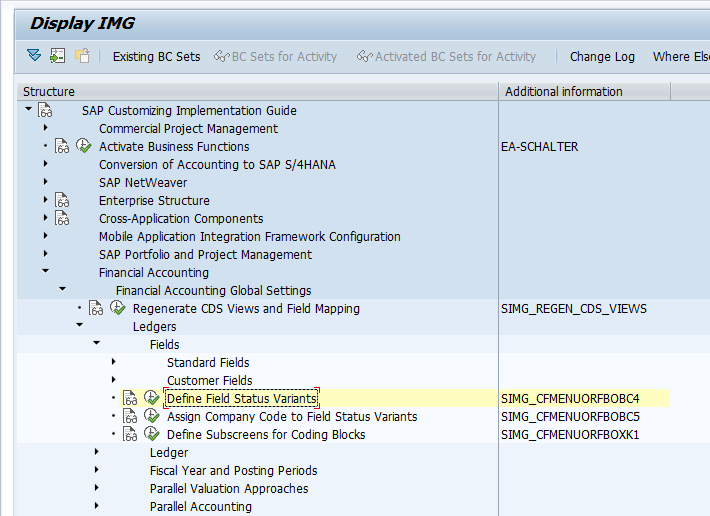Expand Conversion of Accounting to SAP S/4HANA
The height and width of the screenshot is (516, 710).
pos(45,163)
